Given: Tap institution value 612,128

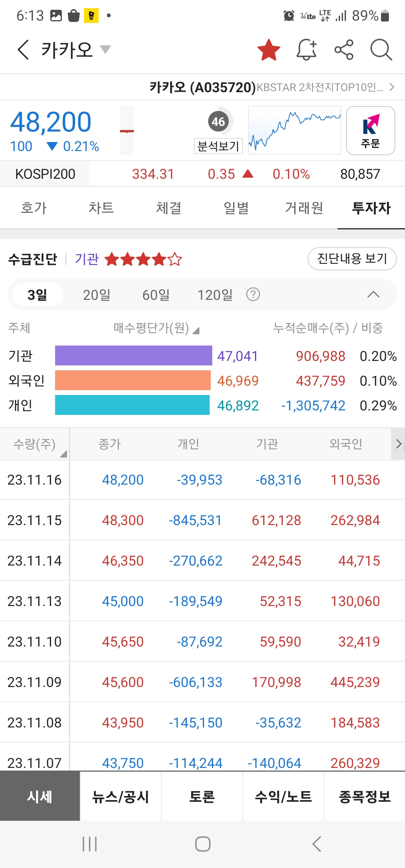Looking at the screenshot, I should [276, 521].
